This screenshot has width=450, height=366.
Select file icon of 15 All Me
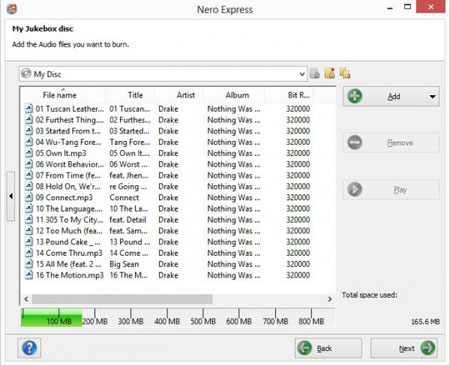coord(29,264)
